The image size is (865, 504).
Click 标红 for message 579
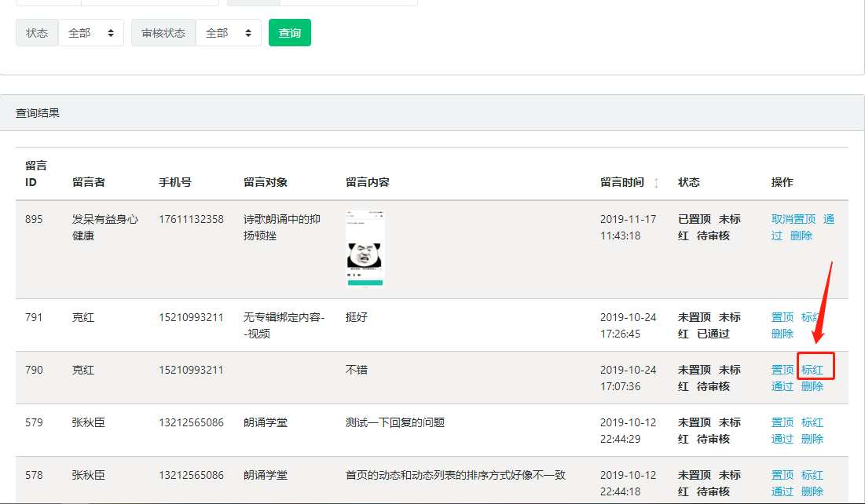[x=812, y=422]
